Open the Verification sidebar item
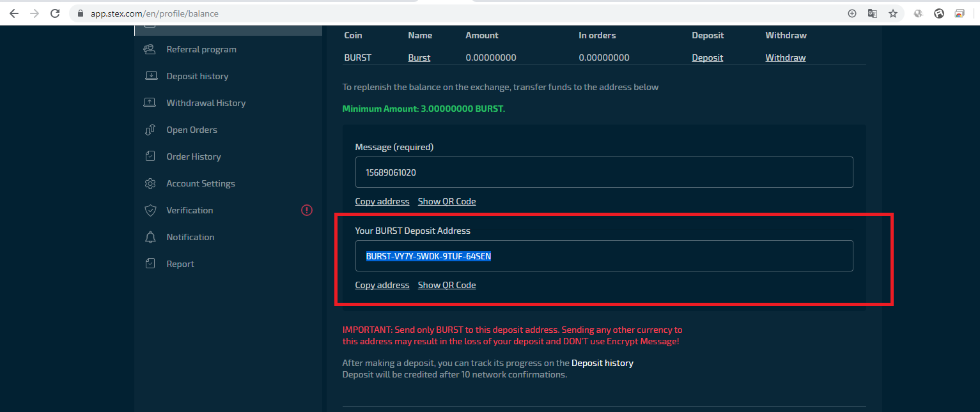 [x=190, y=210]
